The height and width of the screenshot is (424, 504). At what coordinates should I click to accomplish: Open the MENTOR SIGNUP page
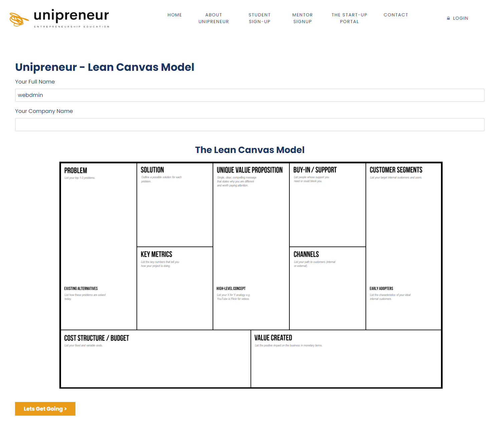coord(302,18)
